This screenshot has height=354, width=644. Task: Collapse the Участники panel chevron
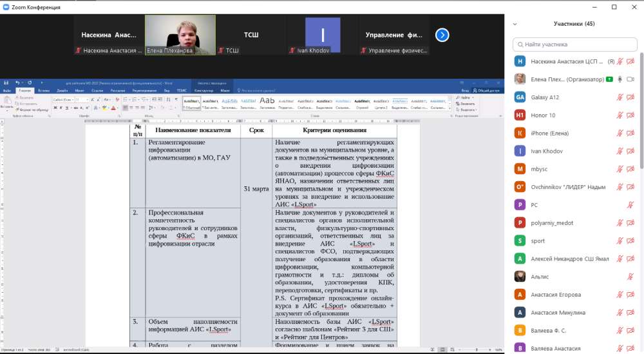pyautogui.click(x=515, y=24)
